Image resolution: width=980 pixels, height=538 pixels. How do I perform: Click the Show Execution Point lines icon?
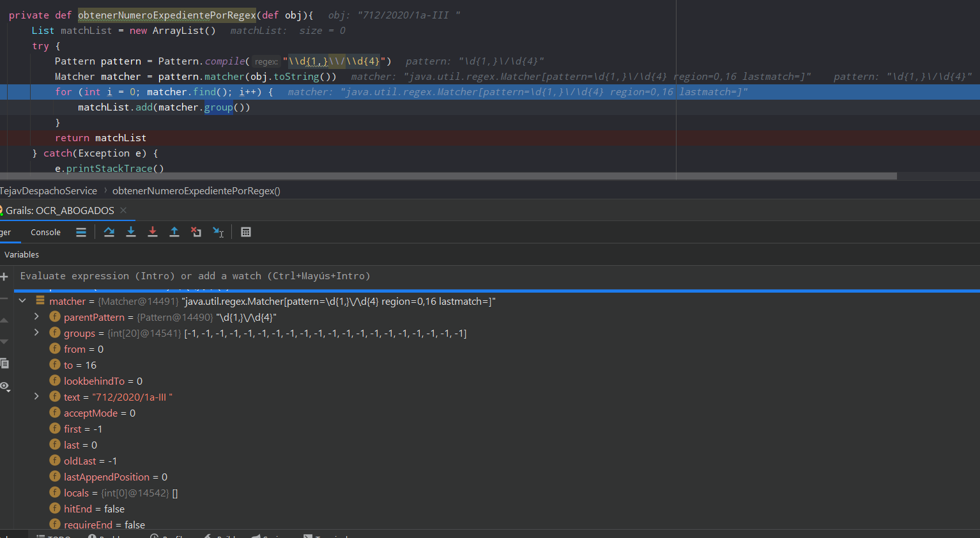pyautogui.click(x=81, y=232)
